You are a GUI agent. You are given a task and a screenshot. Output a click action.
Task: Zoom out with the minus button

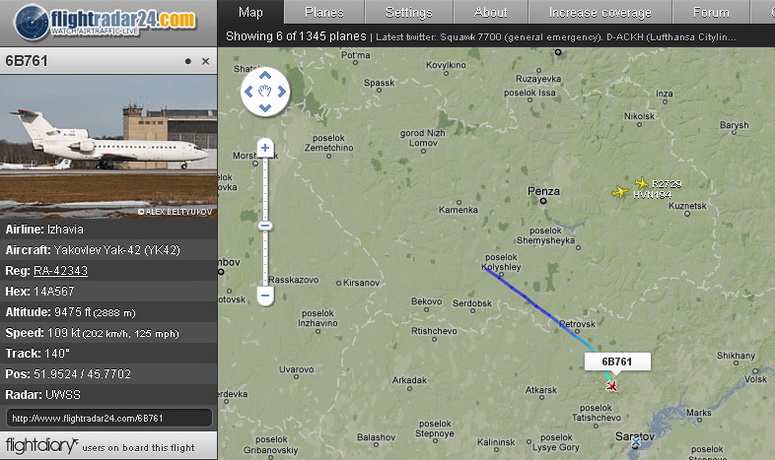(x=265, y=295)
